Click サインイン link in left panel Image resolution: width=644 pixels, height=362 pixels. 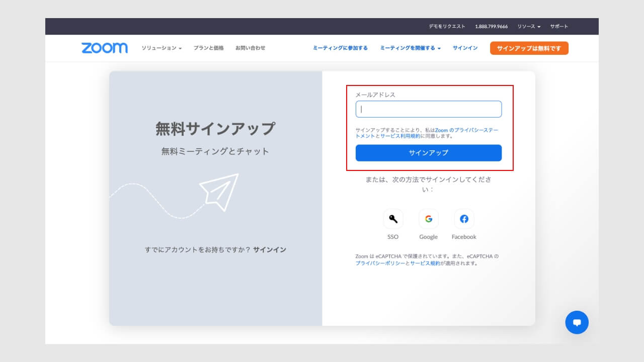(270, 250)
